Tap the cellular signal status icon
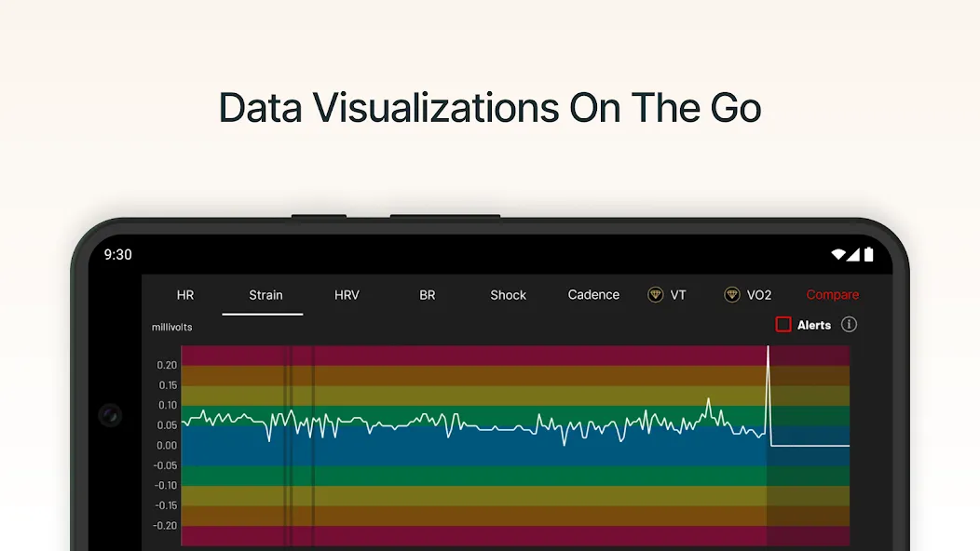 pos(853,254)
